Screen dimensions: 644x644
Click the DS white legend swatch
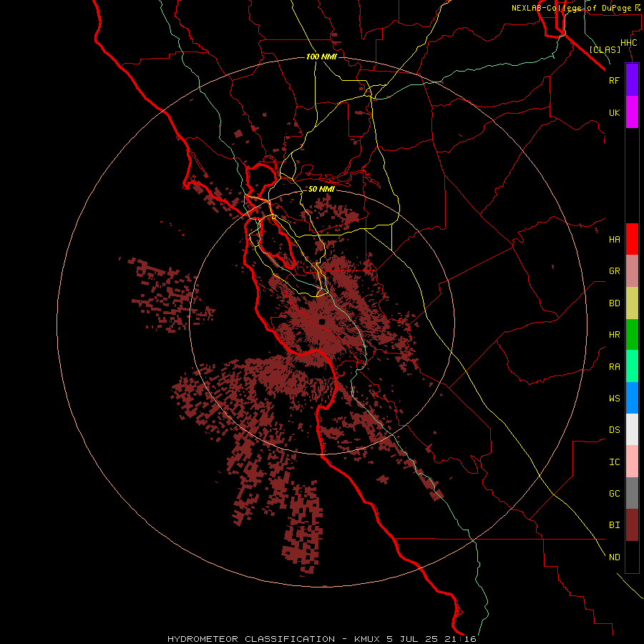coord(632,429)
